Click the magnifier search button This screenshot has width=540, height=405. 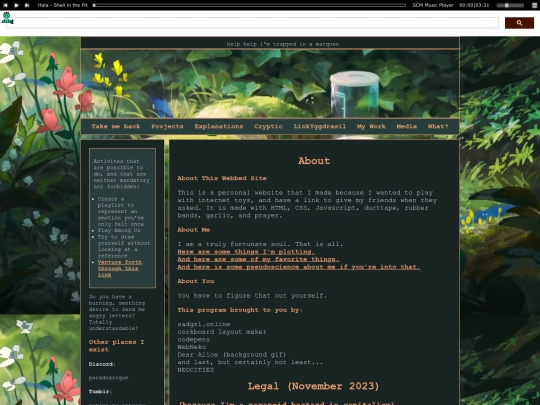[x=519, y=23]
